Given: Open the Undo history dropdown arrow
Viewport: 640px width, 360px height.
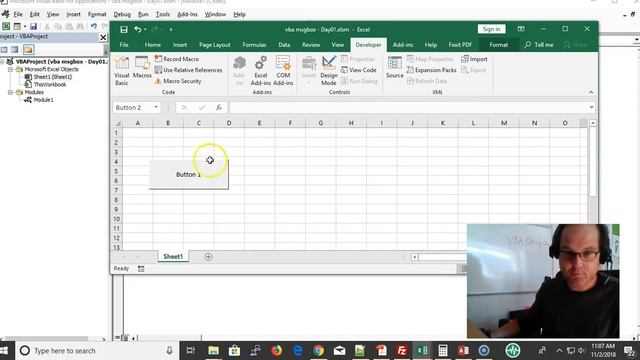Looking at the screenshot, I should [x=145, y=29].
